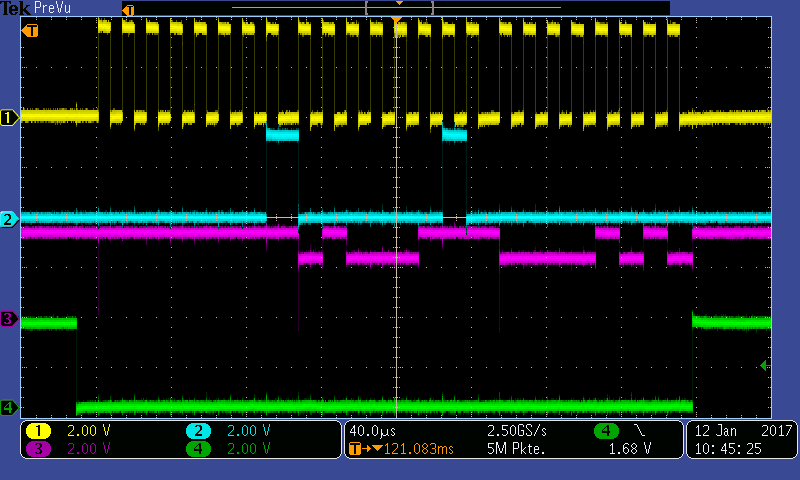Click the first cyan channel 2 high pulse
Image resolution: width=800 pixels, height=480 pixels.
[x=282, y=135]
